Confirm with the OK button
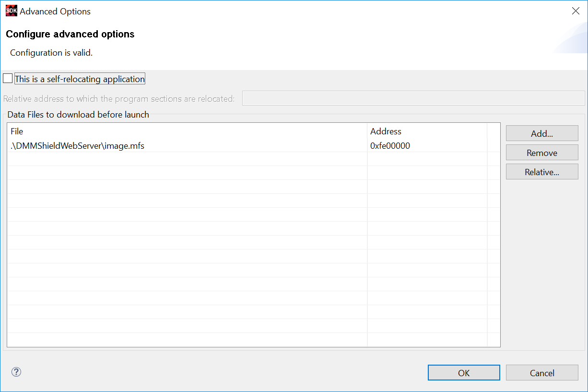Viewport: 588px width, 392px height. click(x=464, y=373)
